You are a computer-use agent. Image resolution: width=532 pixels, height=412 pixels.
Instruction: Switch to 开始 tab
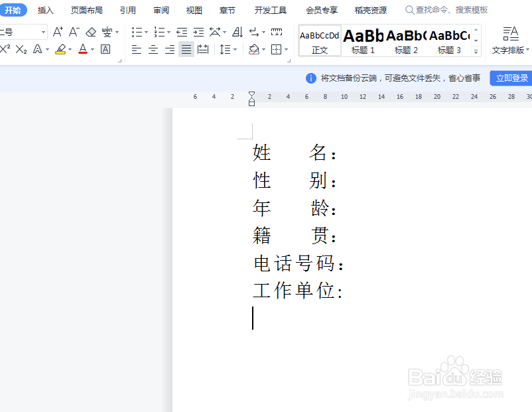[x=13, y=10]
